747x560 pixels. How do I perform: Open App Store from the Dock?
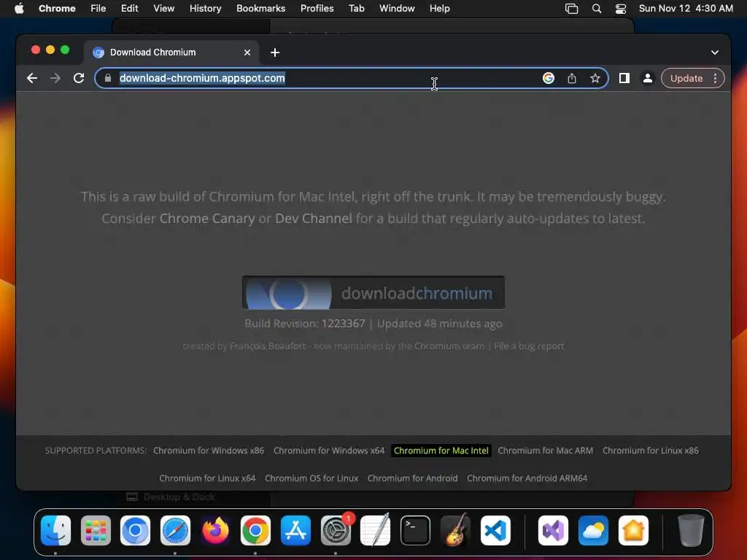point(295,531)
